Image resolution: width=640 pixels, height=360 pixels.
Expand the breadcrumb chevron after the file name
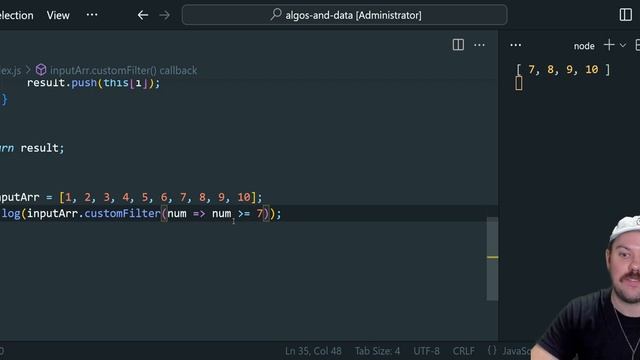pos(28,70)
